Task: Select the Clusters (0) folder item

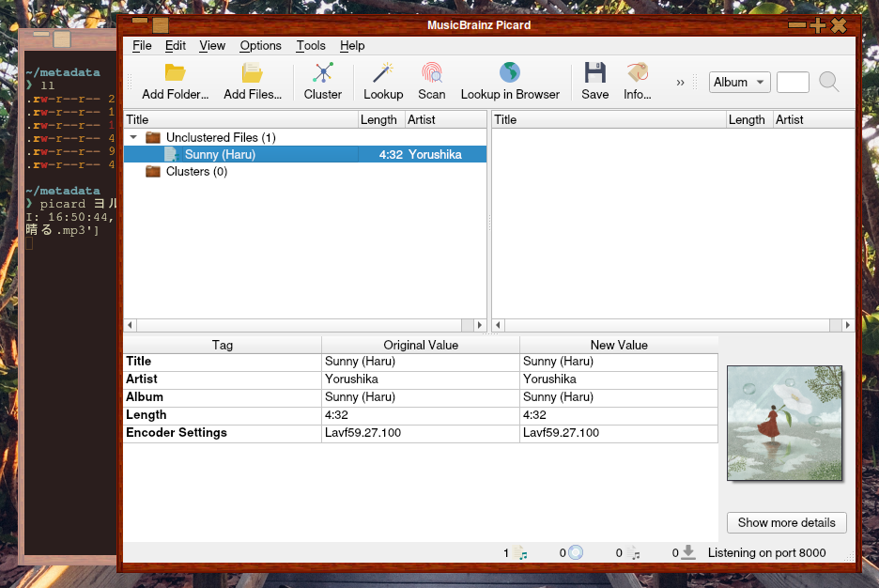Action: tap(195, 172)
